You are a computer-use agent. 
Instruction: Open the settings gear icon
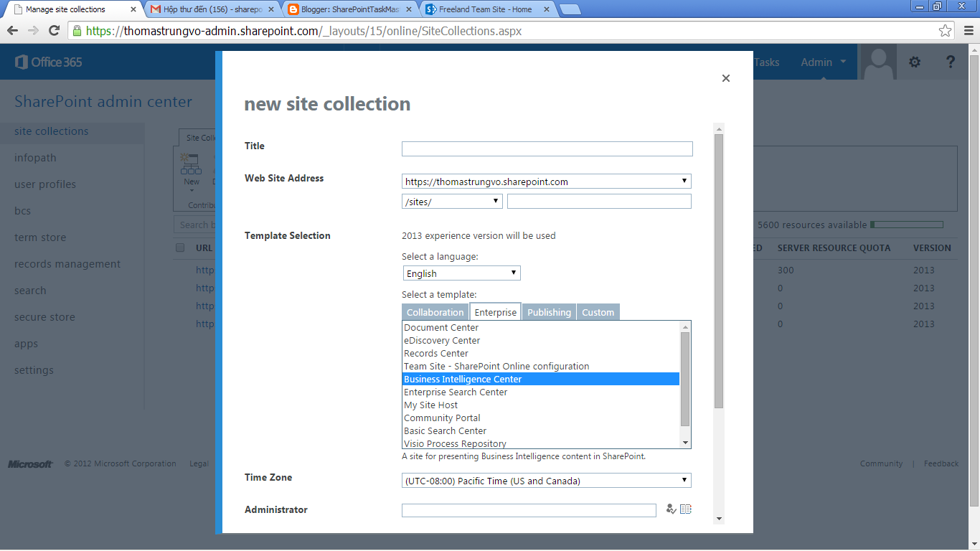(x=915, y=62)
